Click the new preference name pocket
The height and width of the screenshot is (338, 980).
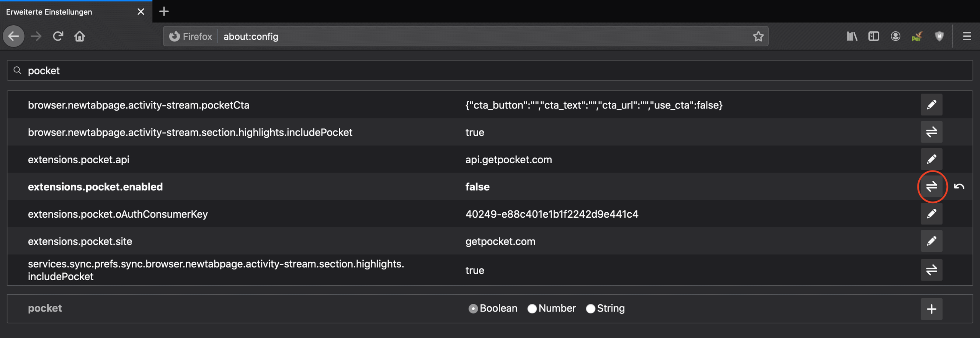point(45,308)
